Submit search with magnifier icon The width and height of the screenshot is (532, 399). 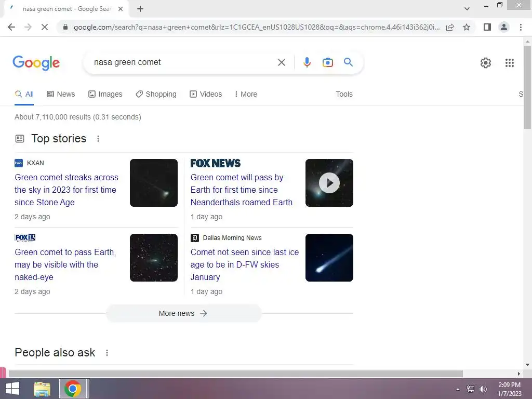(x=348, y=62)
